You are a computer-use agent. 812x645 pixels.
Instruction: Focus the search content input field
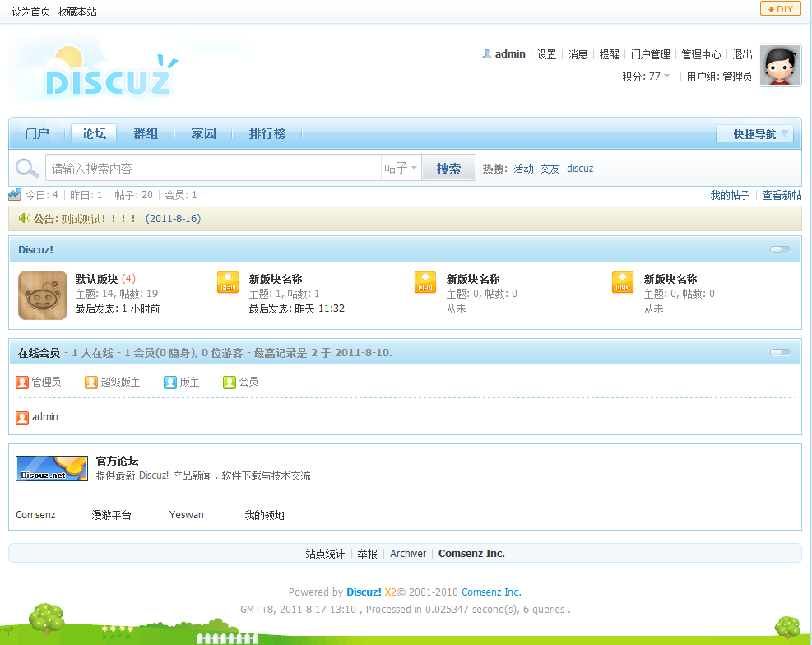pyautogui.click(x=213, y=168)
